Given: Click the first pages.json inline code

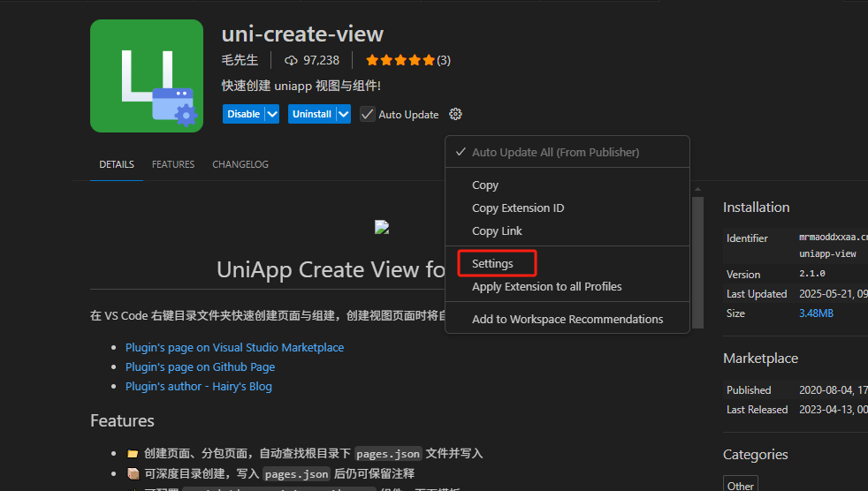Looking at the screenshot, I should click(388, 453).
